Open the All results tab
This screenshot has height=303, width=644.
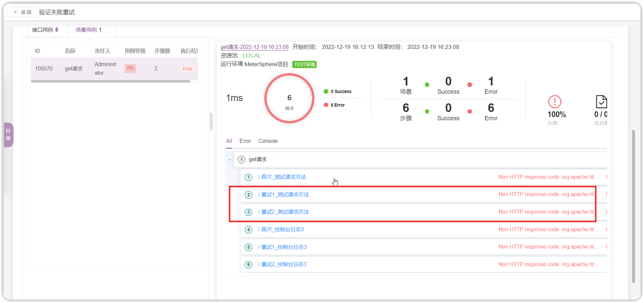point(229,141)
